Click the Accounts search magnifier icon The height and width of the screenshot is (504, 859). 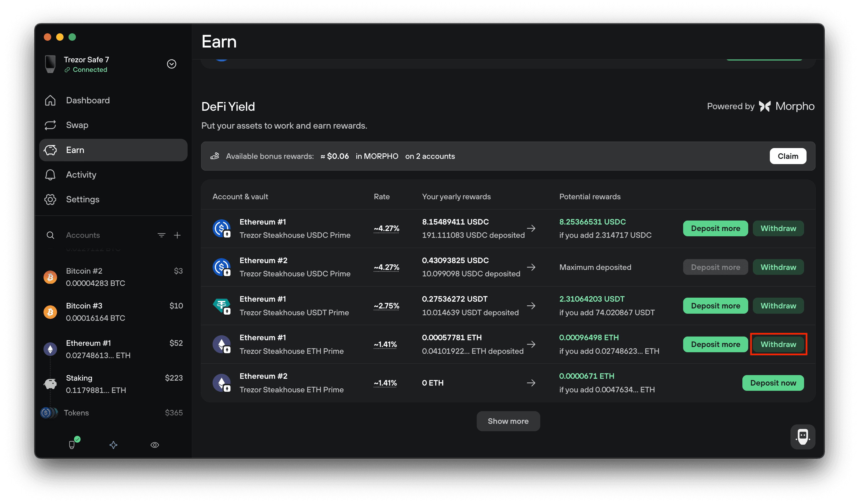pyautogui.click(x=50, y=235)
